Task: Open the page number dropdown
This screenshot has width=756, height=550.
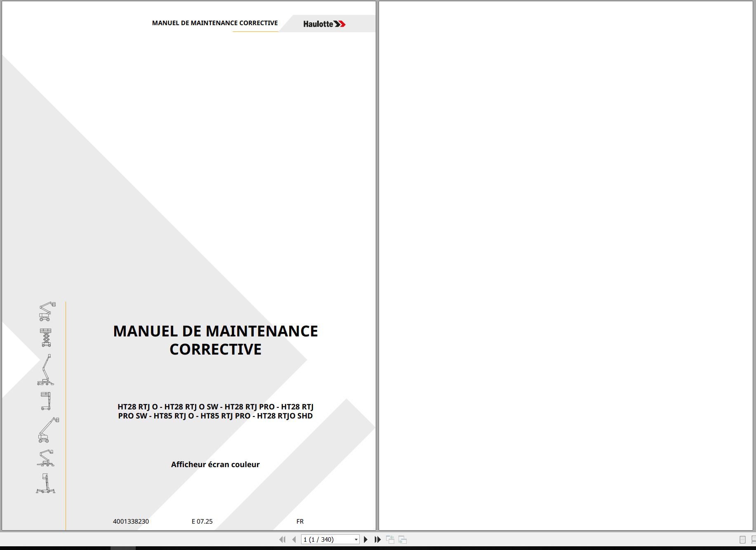Action: [356, 539]
